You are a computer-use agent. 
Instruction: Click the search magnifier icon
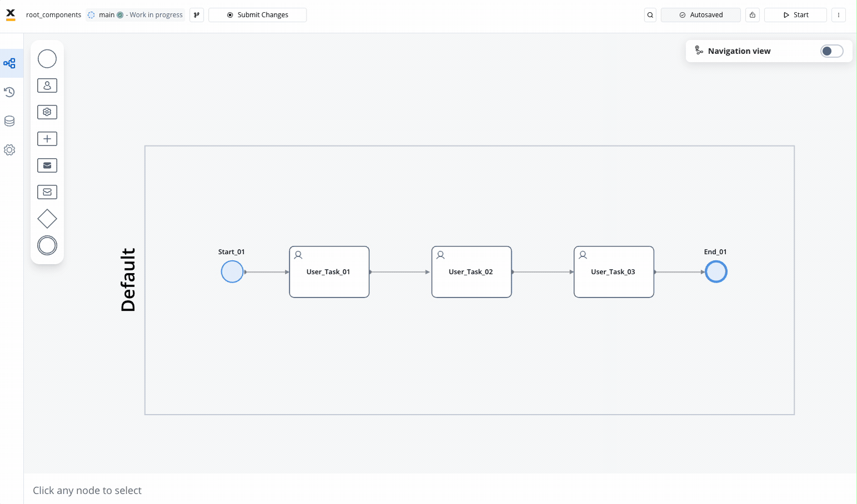(650, 15)
